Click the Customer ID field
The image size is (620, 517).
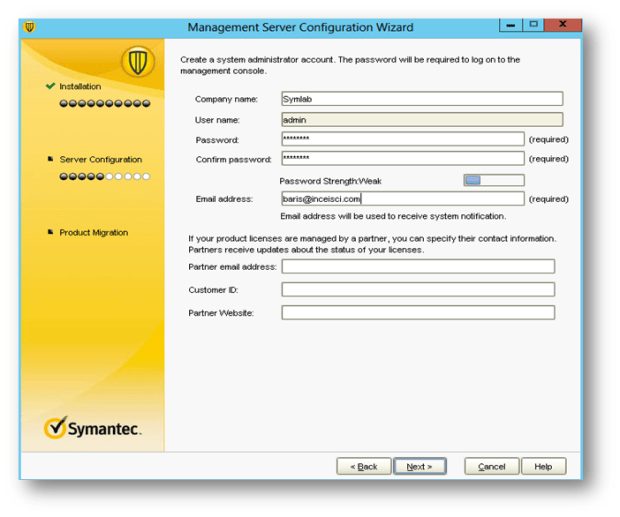click(417, 290)
